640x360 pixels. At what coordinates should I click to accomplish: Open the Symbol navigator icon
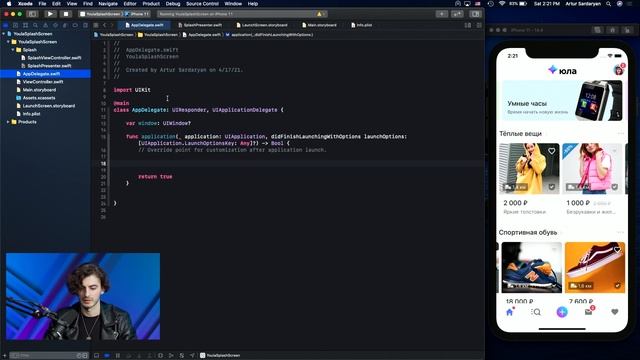[25, 25]
